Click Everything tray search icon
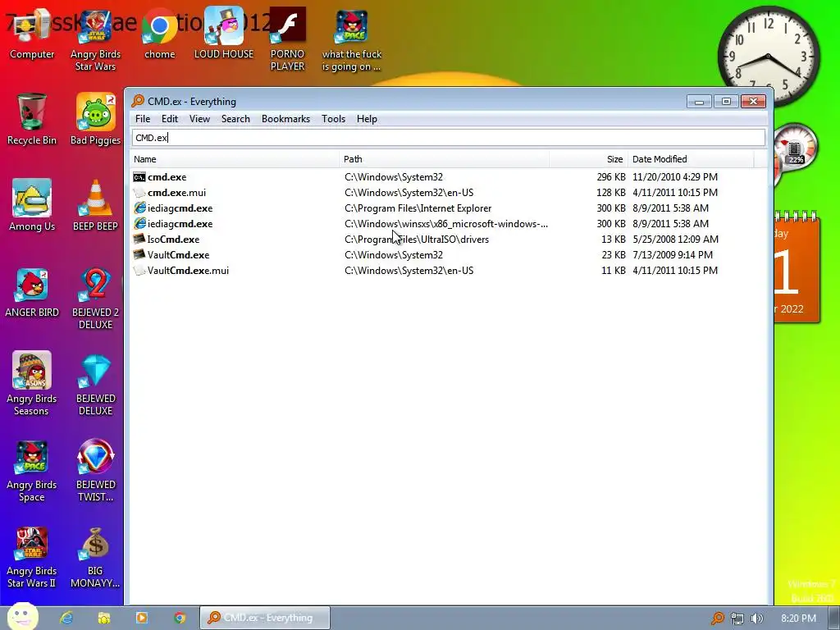840x630 pixels. coord(717,619)
